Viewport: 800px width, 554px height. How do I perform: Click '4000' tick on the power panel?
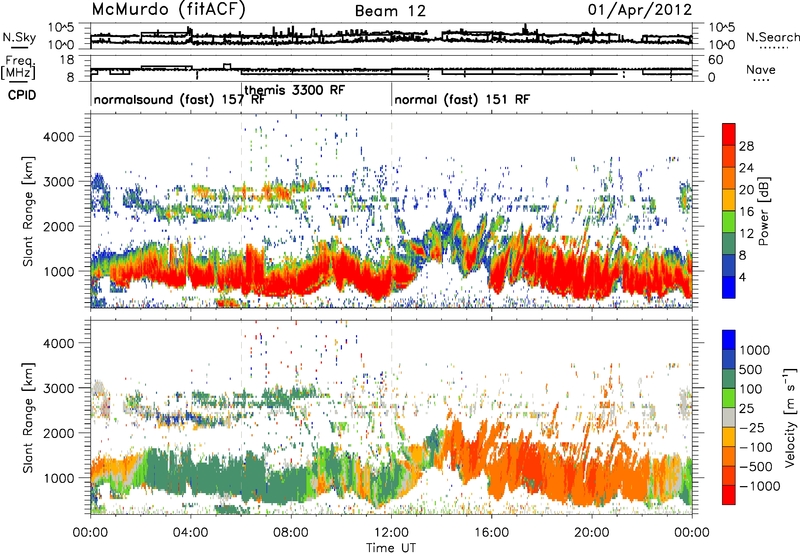58,137
